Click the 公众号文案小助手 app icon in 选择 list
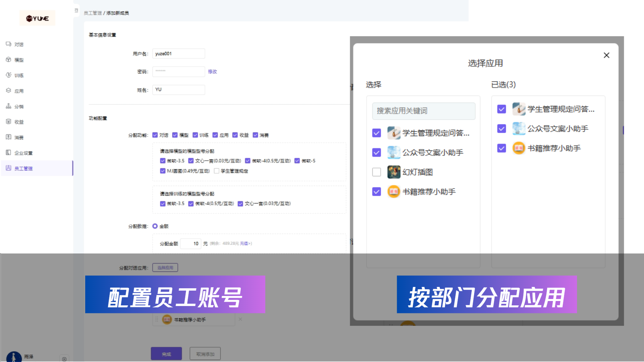The height and width of the screenshot is (362, 644). tap(394, 153)
